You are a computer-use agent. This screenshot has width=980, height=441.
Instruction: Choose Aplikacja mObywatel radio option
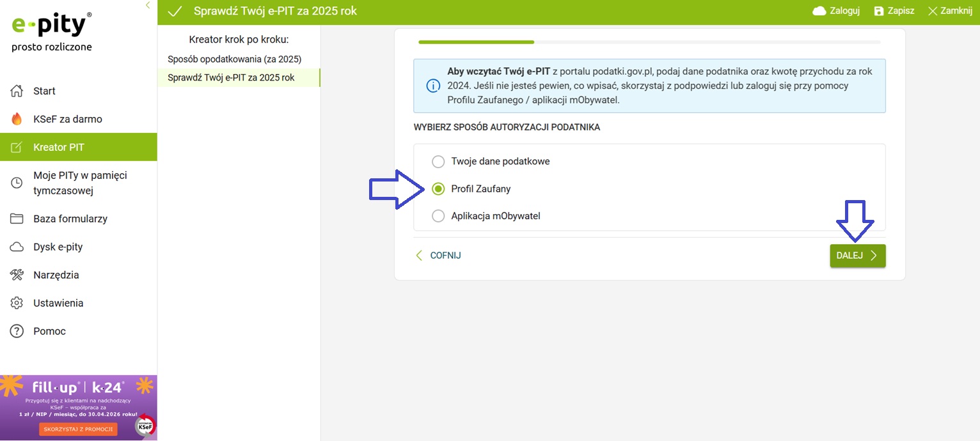pyautogui.click(x=438, y=216)
